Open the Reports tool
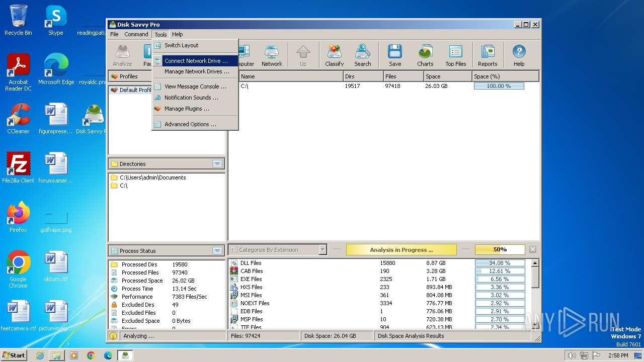Image resolution: width=644 pixels, height=362 pixels. click(x=488, y=55)
